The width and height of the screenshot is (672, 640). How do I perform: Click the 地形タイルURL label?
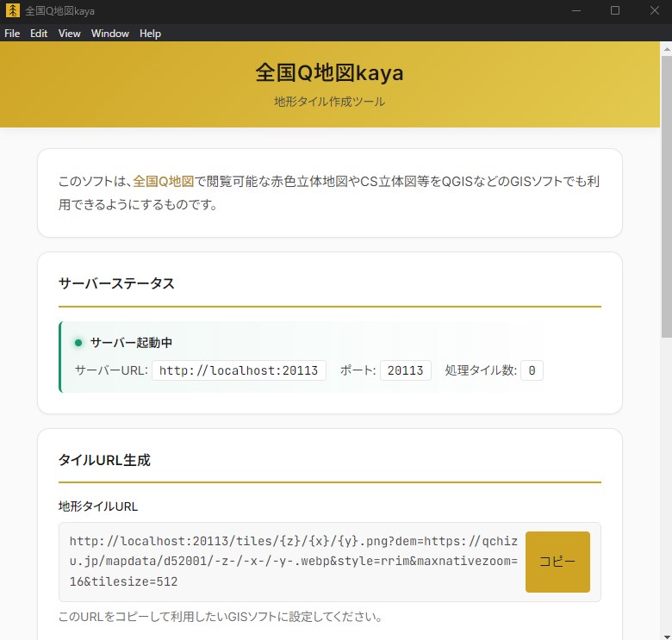point(98,506)
